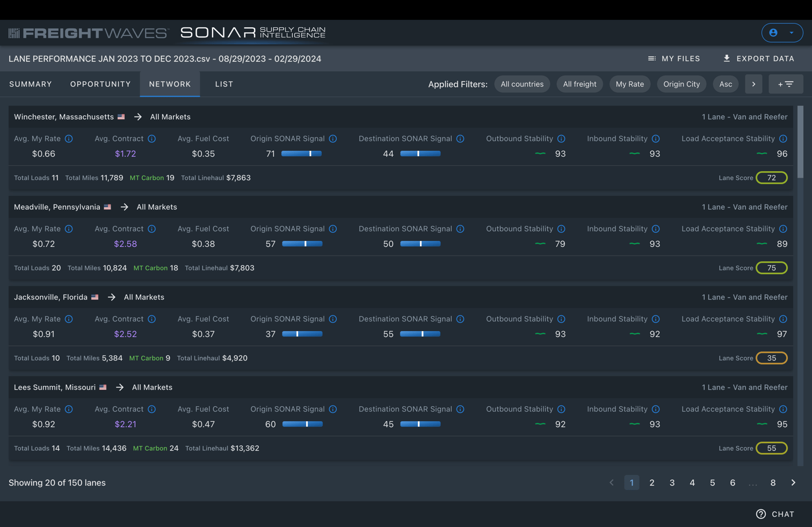
Task: Open the Avg. My Rate info tooltip
Action: pos(69,138)
